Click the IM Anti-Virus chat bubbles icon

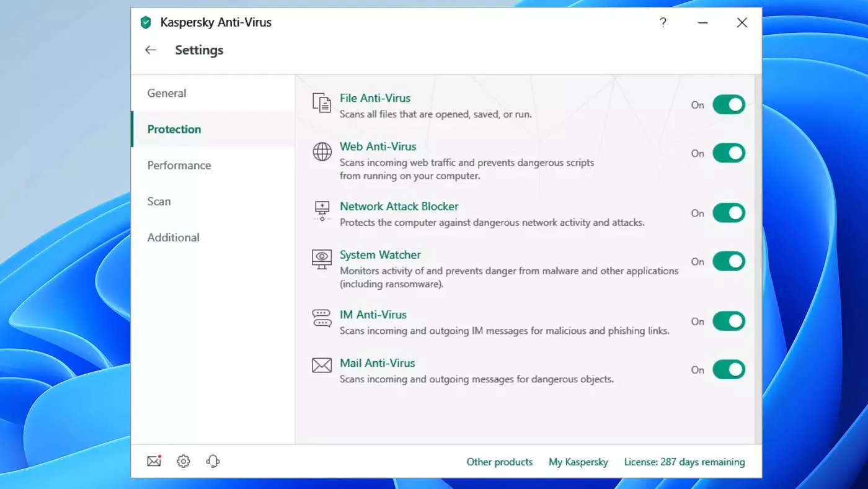click(x=322, y=319)
